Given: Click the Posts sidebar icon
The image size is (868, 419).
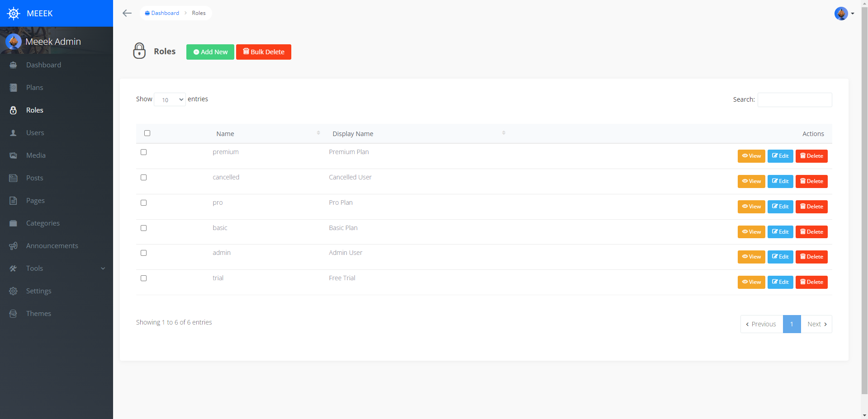Looking at the screenshot, I should (14, 178).
